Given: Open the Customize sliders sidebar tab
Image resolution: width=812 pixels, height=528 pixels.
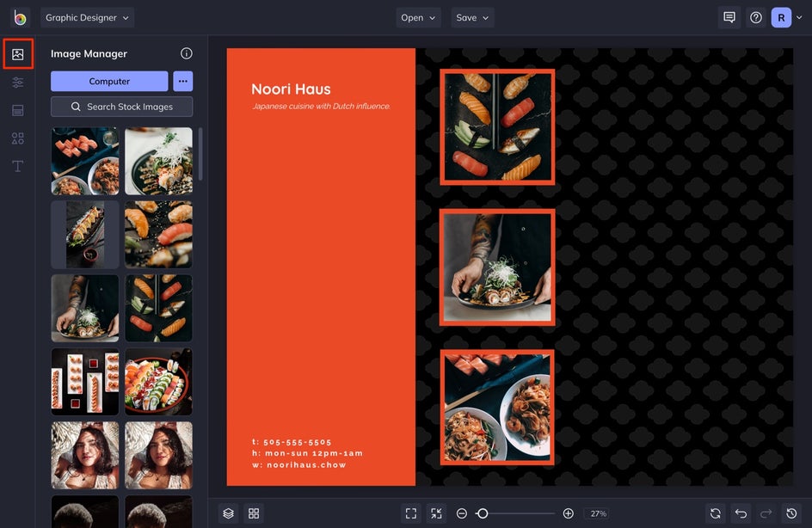Looking at the screenshot, I should tap(17, 83).
